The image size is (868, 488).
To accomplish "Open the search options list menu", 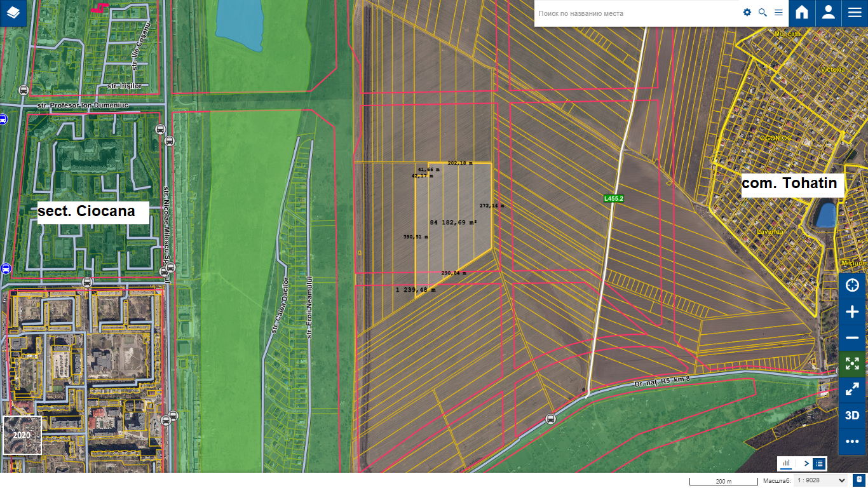I will pyautogui.click(x=778, y=13).
